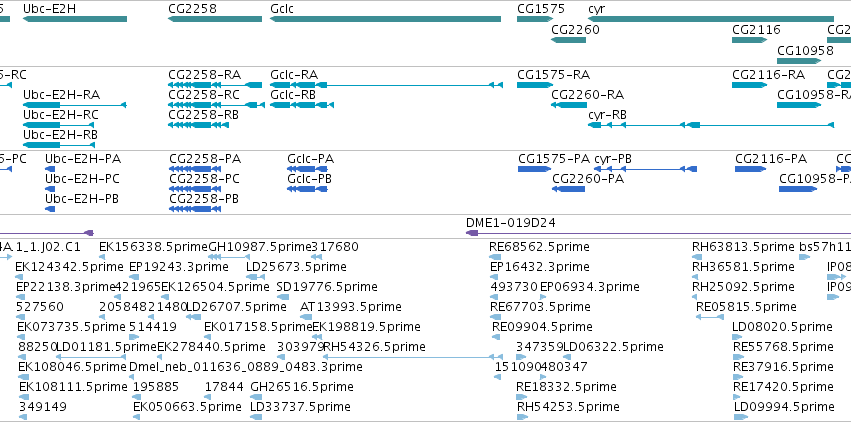Screen dimensions: 851x422
Task: Open protein Ubc-E2H-PB
Action: [x=50, y=209]
